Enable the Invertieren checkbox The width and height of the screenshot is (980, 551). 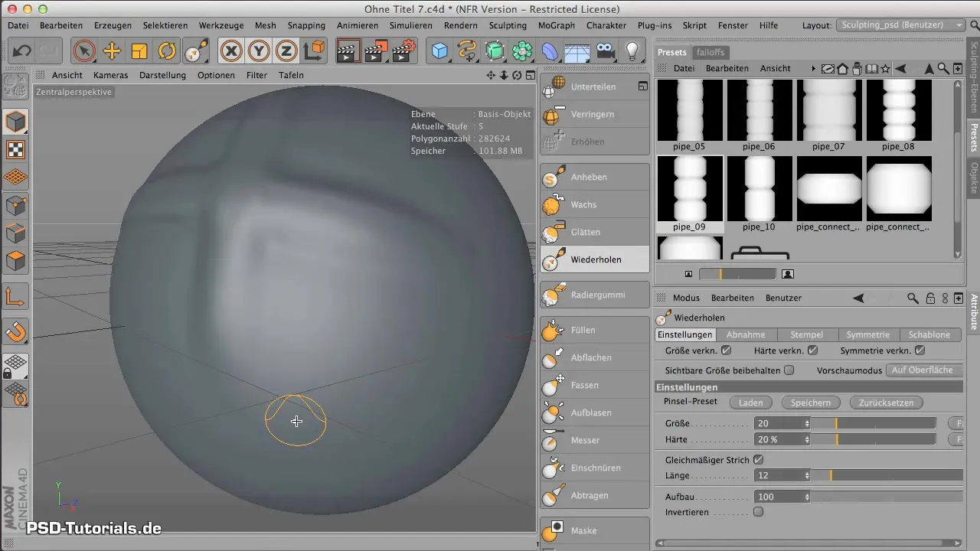[x=758, y=512]
